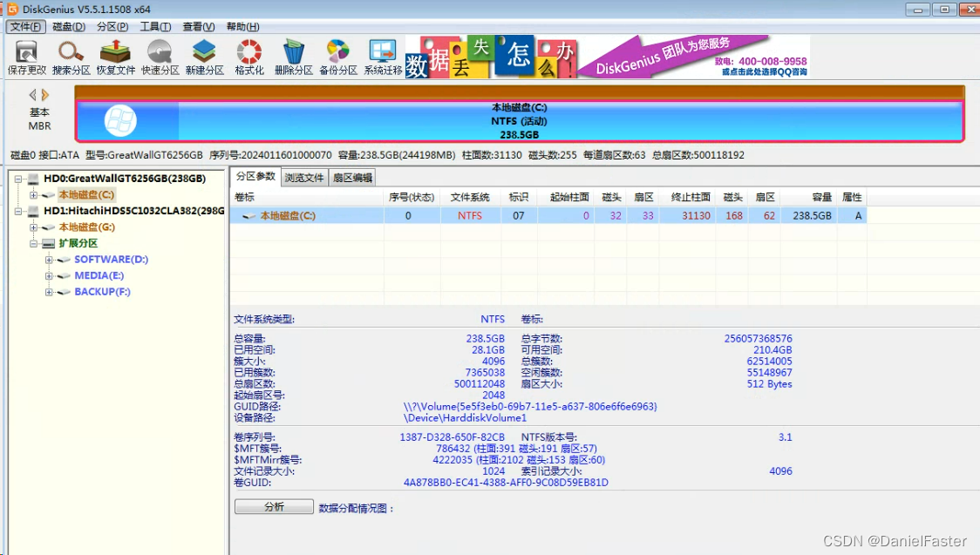Click HD1 Hitachi disk icon in tree
Viewport: 980px width, 555px height.
click(33, 211)
